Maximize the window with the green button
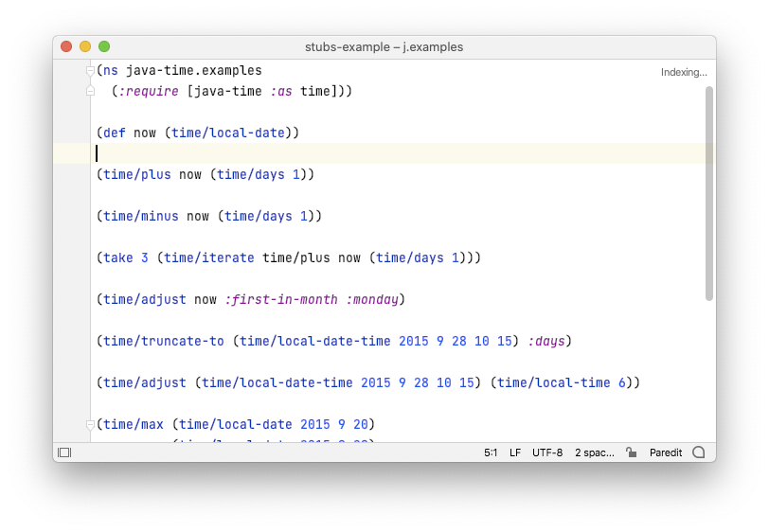 coord(104,47)
